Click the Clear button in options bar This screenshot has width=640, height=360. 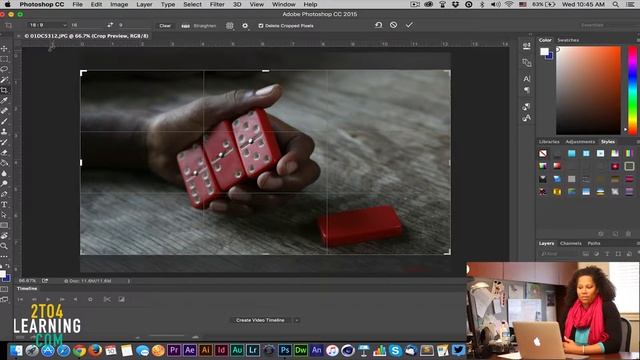165,26
